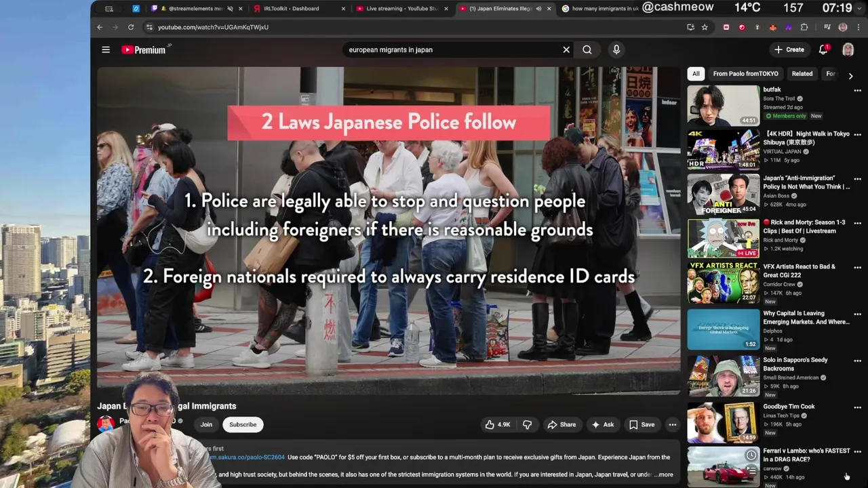Click the Sora The Troll channel name
Screen dimensions: 868x488
[779, 99]
